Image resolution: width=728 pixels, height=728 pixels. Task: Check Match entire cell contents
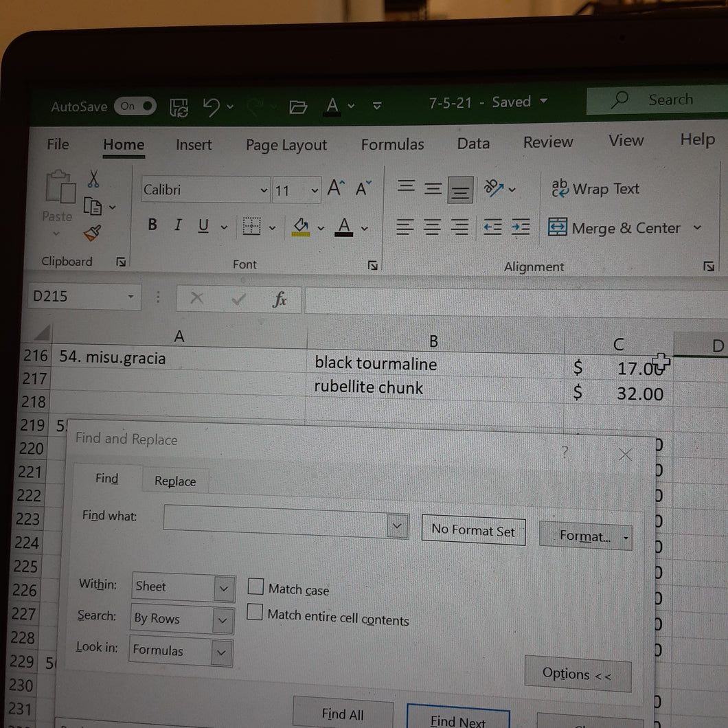(254, 612)
